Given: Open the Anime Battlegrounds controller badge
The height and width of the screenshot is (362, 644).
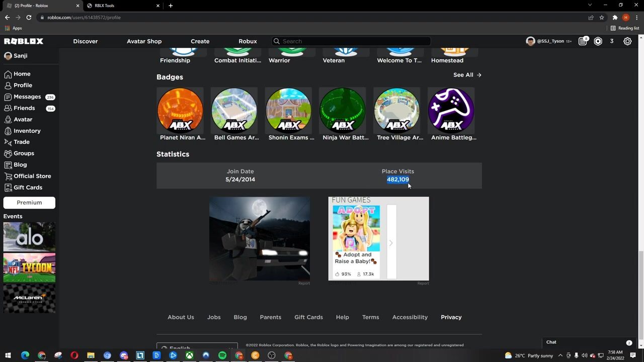Looking at the screenshot, I should [x=451, y=110].
